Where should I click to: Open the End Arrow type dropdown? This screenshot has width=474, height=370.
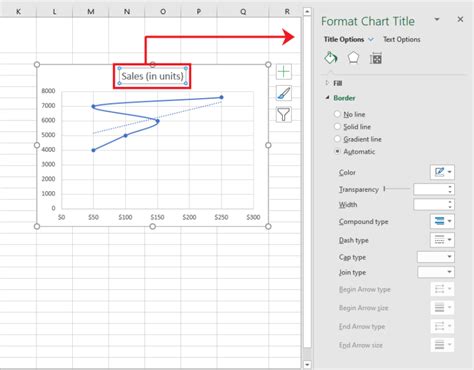point(442,326)
